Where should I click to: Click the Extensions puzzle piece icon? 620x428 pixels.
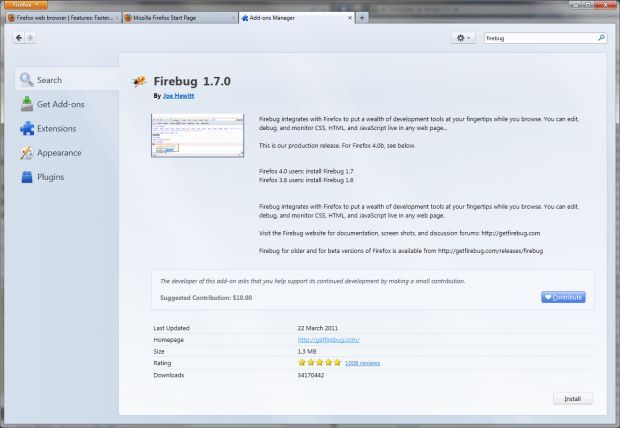pyautogui.click(x=27, y=128)
